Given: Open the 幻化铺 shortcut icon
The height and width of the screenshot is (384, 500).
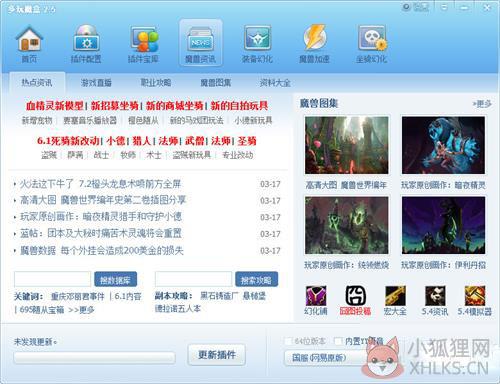Looking at the screenshot, I should [316, 300].
